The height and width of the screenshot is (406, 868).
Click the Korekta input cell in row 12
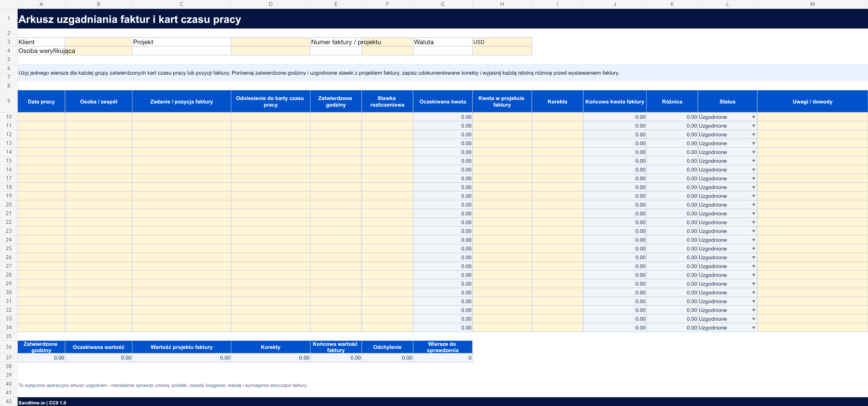557,134
